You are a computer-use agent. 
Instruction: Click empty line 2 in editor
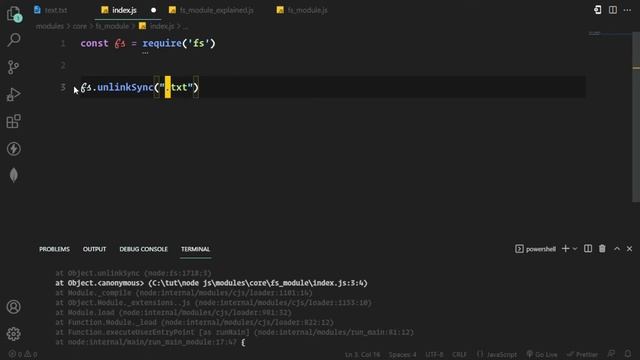point(333,65)
